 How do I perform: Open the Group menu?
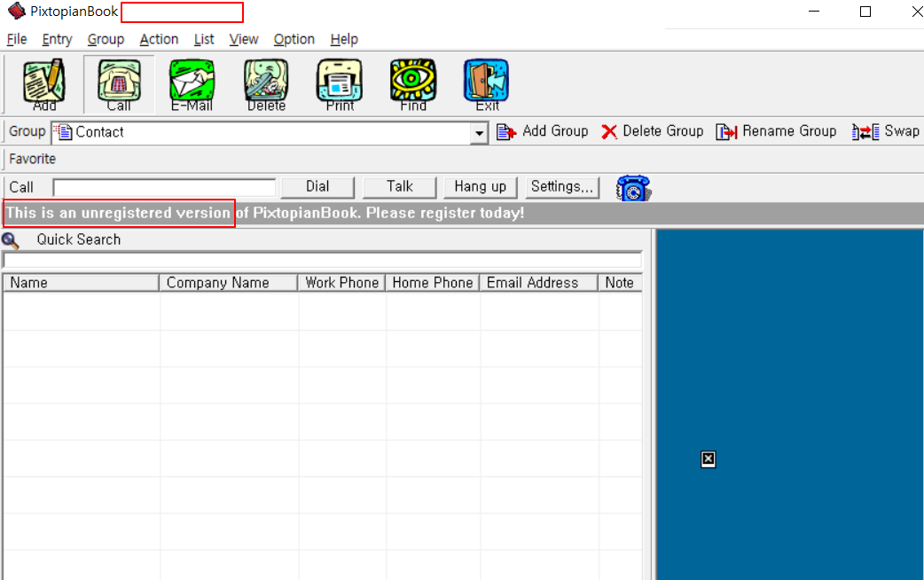click(106, 40)
